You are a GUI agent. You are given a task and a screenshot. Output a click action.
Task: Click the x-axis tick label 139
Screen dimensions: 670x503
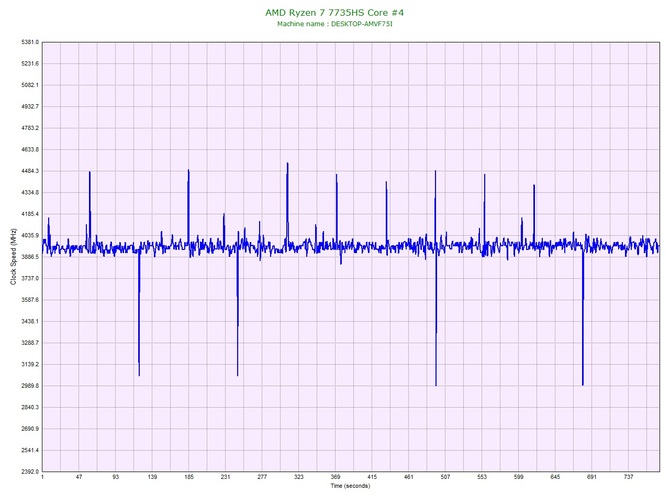point(152,477)
